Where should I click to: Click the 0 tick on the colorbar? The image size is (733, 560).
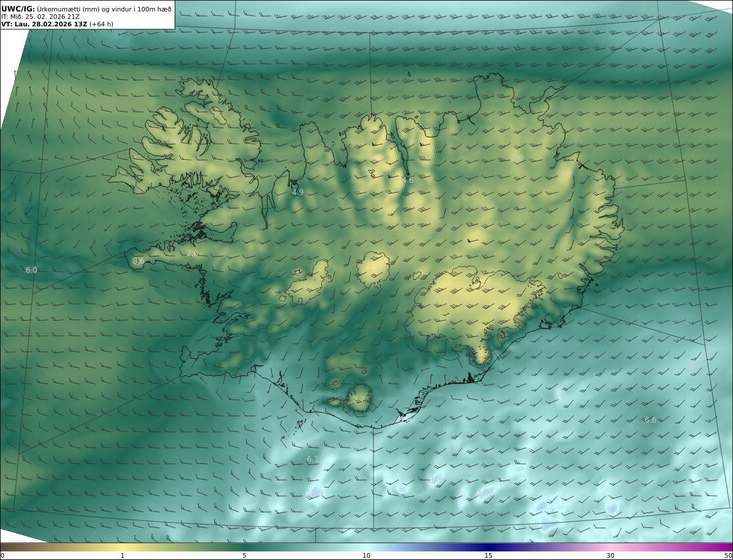coord(2,555)
